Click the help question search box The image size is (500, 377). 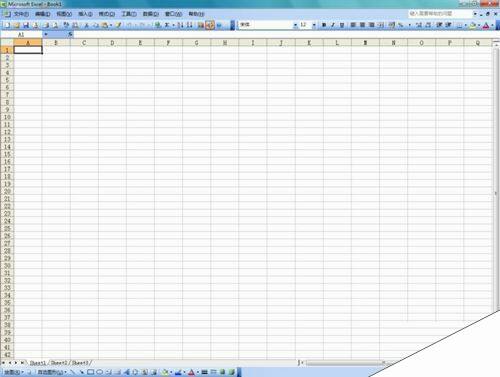tap(439, 14)
